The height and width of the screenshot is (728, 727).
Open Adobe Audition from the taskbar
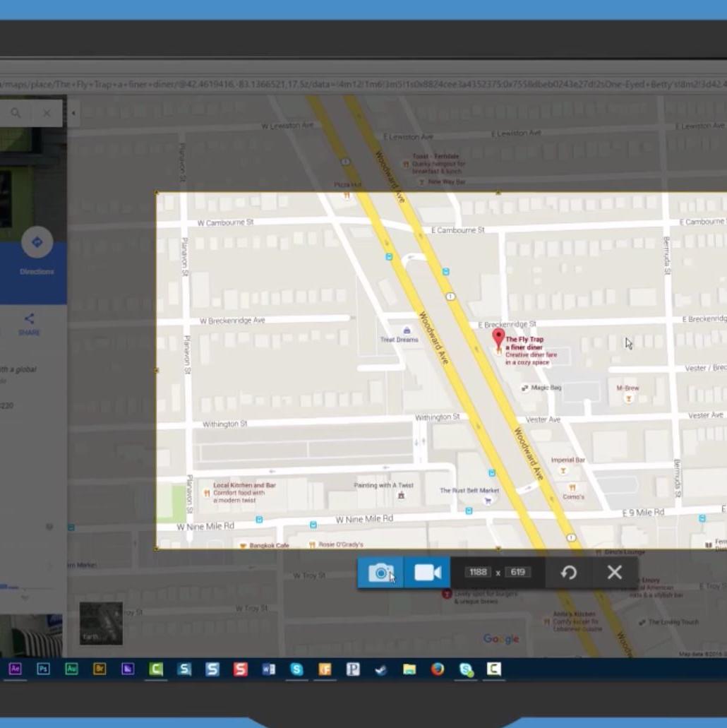(x=71, y=669)
